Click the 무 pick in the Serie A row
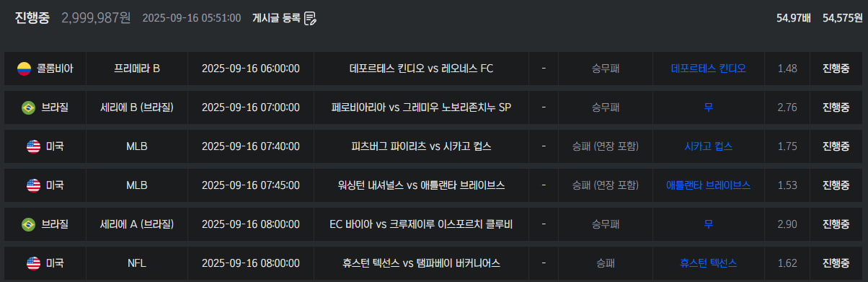 click(x=708, y=224)
